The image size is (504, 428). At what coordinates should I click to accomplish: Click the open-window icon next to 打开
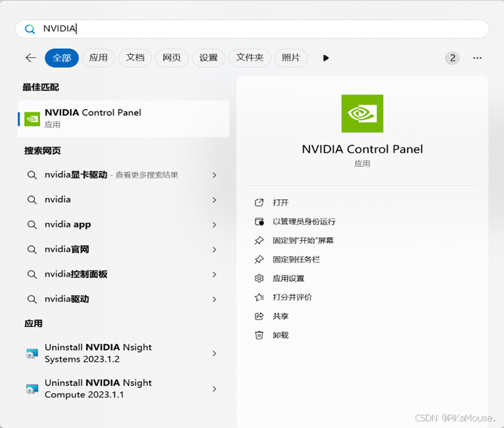(x=259, y=203)
